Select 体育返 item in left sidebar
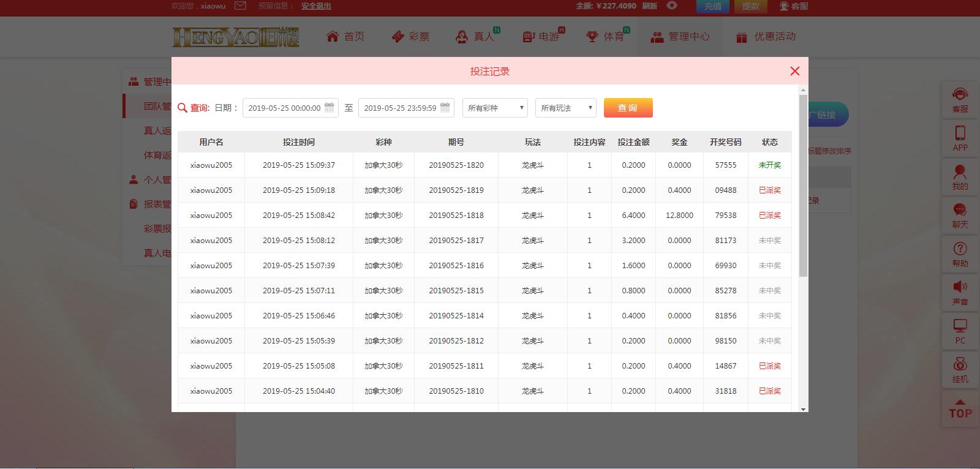This screenshot has width=980, height=469. [x=157, y=155]
